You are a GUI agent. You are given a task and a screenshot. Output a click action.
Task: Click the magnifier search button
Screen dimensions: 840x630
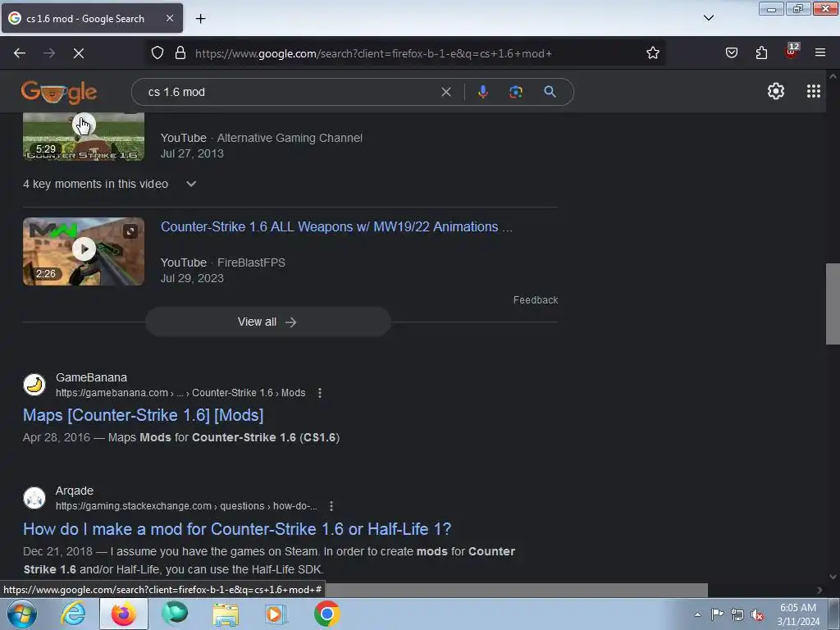coord(550,92)
